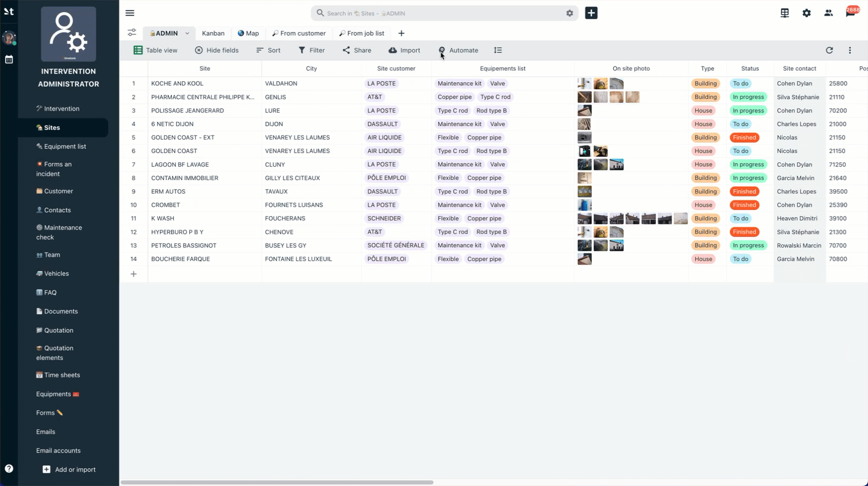This screenshot has height=486, width=868.
Task: Add a new row with plus icon
Action: [133, 274]
